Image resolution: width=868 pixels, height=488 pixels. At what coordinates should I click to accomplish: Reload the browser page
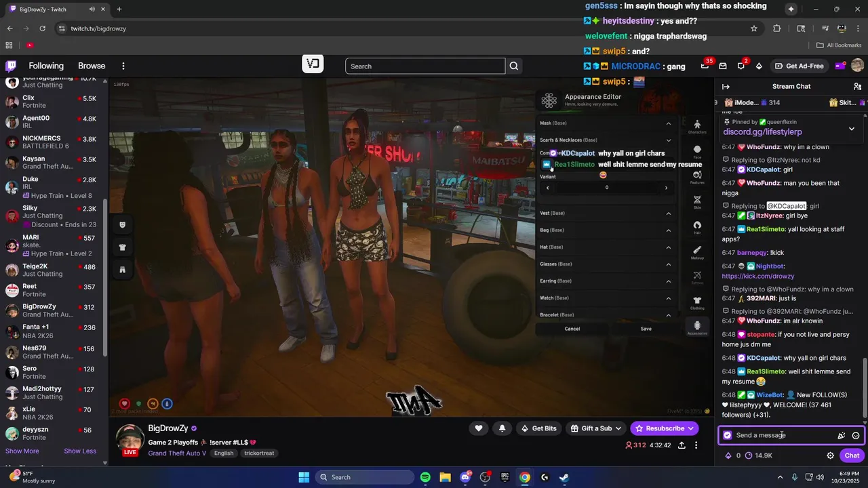point(43,28)
